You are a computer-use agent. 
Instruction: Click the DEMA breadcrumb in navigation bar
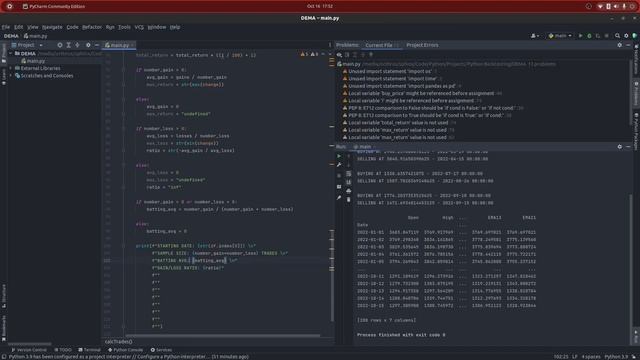pyautogui.click(x=11, y=36)
